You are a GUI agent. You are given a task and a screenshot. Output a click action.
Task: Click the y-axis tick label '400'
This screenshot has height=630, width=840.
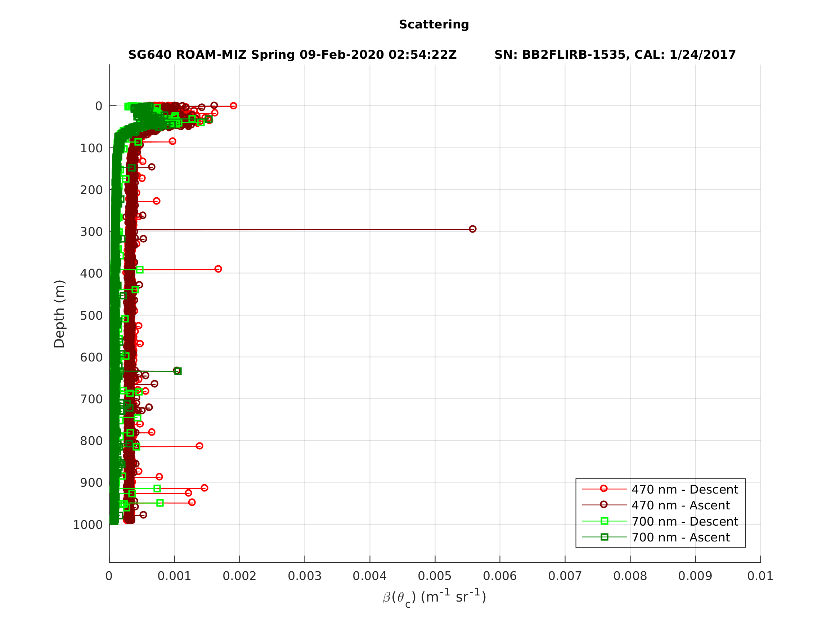pos(91,273)
